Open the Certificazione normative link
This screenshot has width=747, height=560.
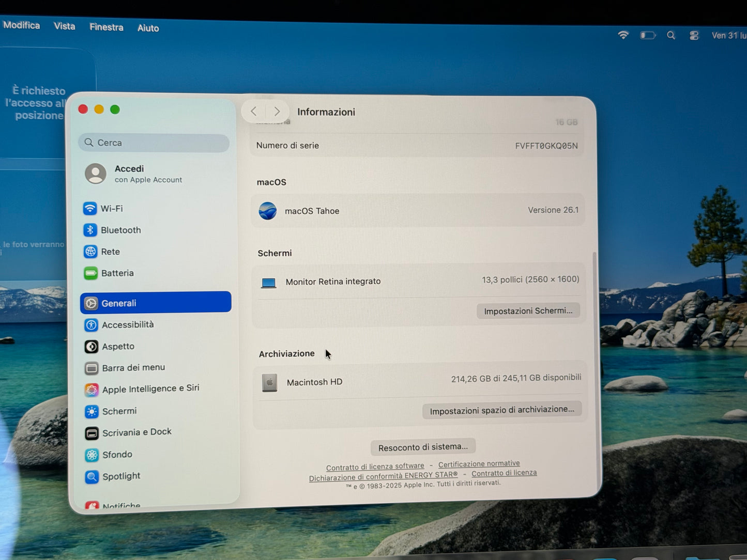point(479,464)
